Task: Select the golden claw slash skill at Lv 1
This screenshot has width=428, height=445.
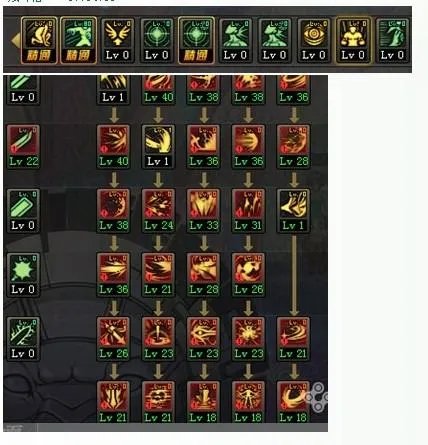Action: tap(158, 146)
